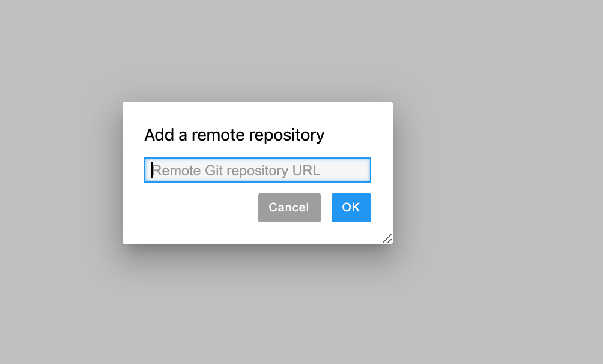603x364 pixels.
Task: Focus the placeholder text 'Remote Git repository URL'
Action: tap(236, 170)
